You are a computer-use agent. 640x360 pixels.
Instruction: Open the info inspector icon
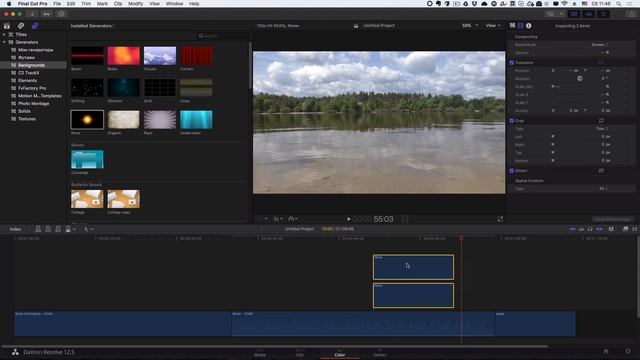click(x=529, y=26)
